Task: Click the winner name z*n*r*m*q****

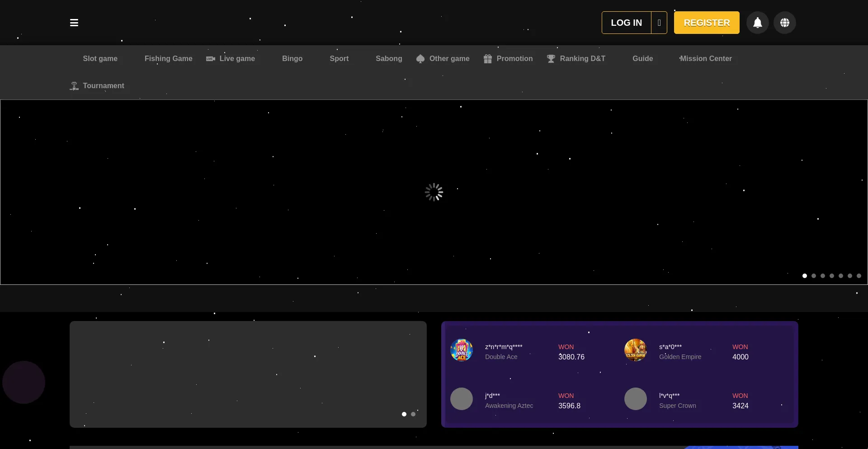Action: pos(504,347)
